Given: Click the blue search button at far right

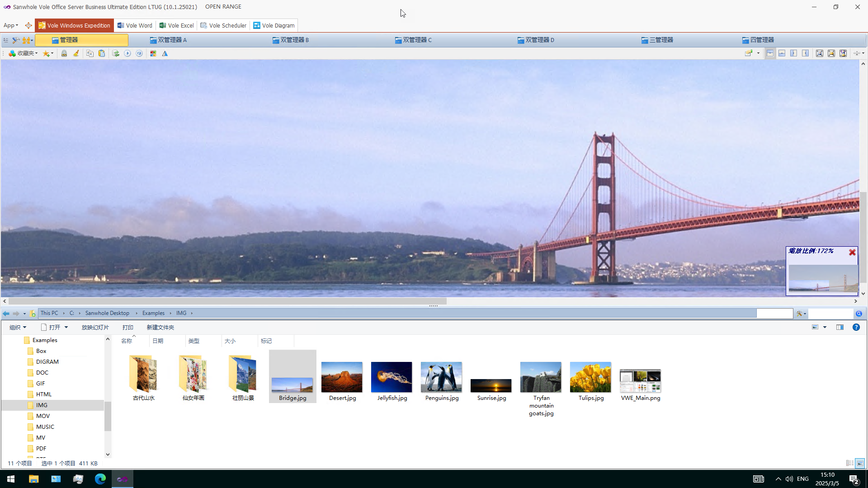Looking at the screenshot, I should pyautogui.click(x=859, y=314).
